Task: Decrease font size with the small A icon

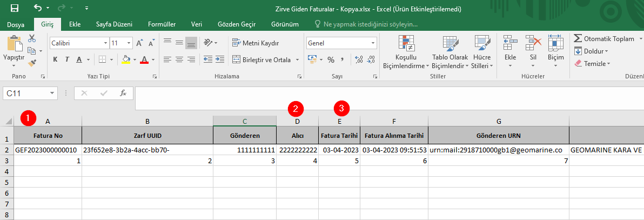Action: coord(152,43)
